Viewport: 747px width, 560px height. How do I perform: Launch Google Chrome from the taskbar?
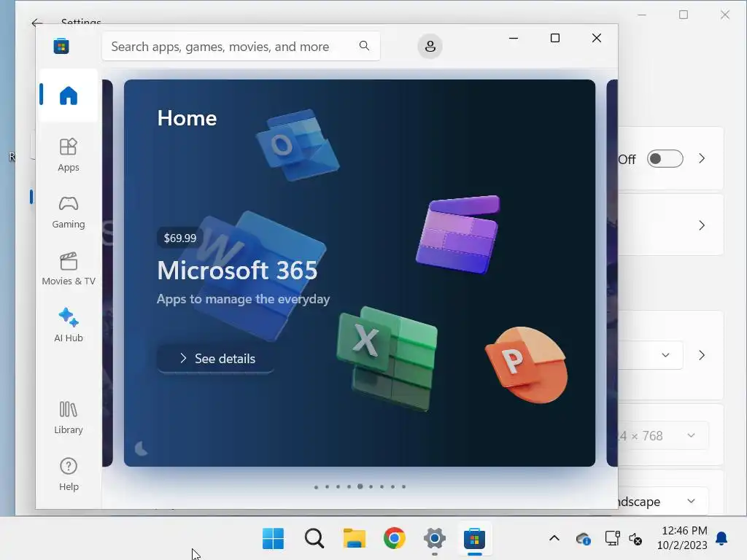(x=395, y=539)
